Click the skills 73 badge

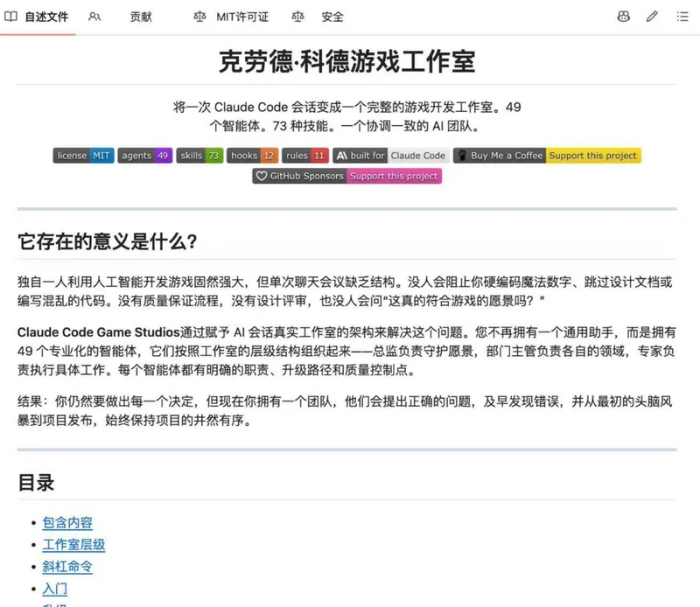click(x=199, y=156)
